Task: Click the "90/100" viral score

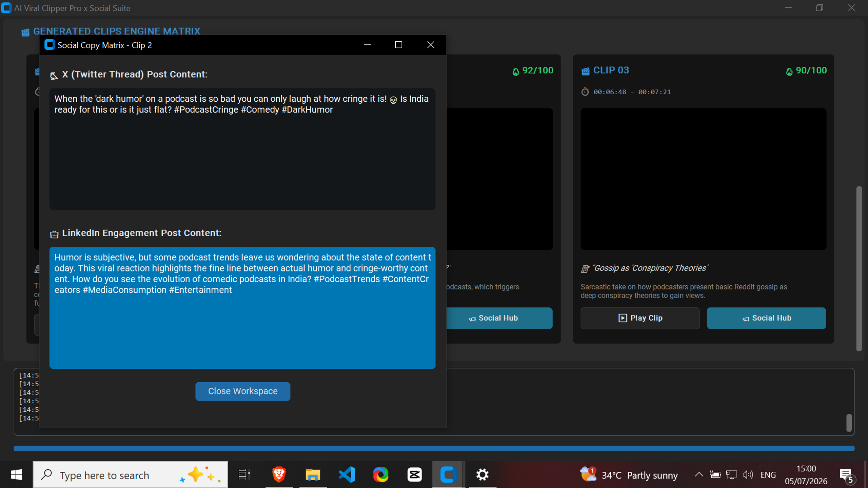Action: tap(811, 70)
